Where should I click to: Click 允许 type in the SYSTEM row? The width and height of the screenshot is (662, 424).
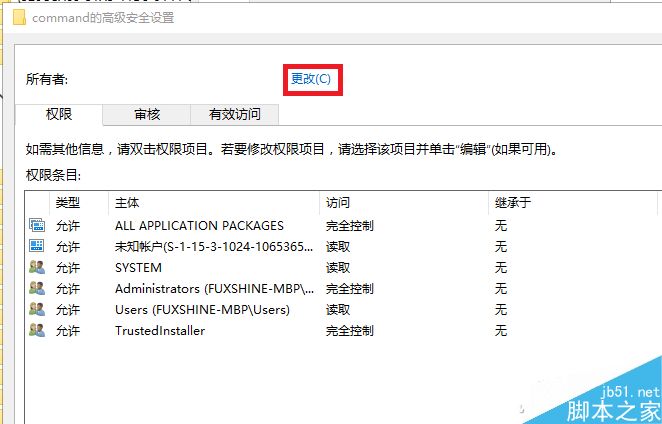click(68, 268)
